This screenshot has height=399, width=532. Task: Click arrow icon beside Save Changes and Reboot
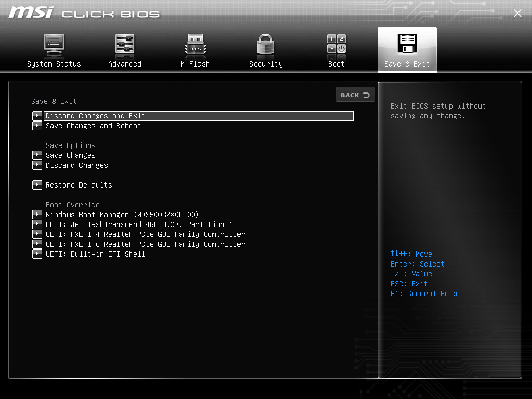37,126
